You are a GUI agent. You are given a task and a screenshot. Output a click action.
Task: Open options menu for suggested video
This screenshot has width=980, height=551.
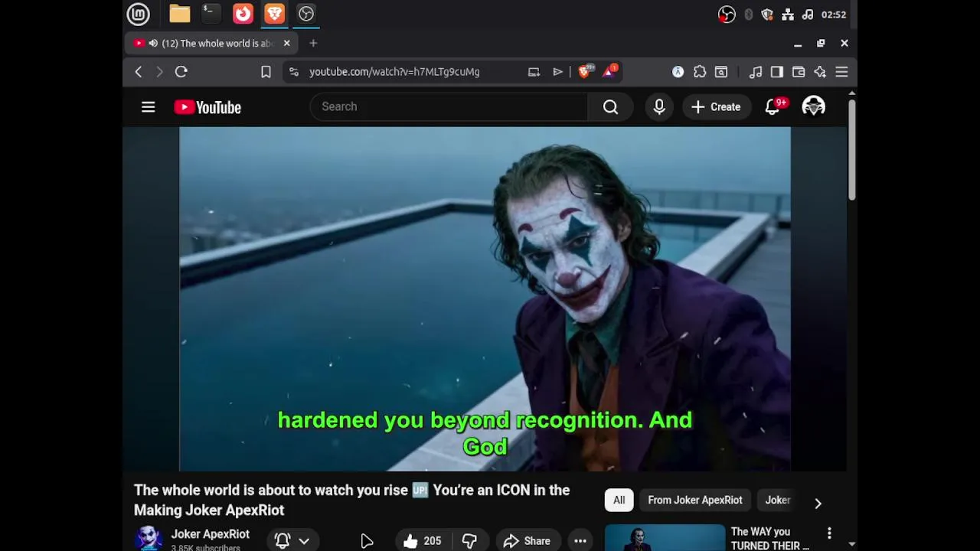click(829, 533)
